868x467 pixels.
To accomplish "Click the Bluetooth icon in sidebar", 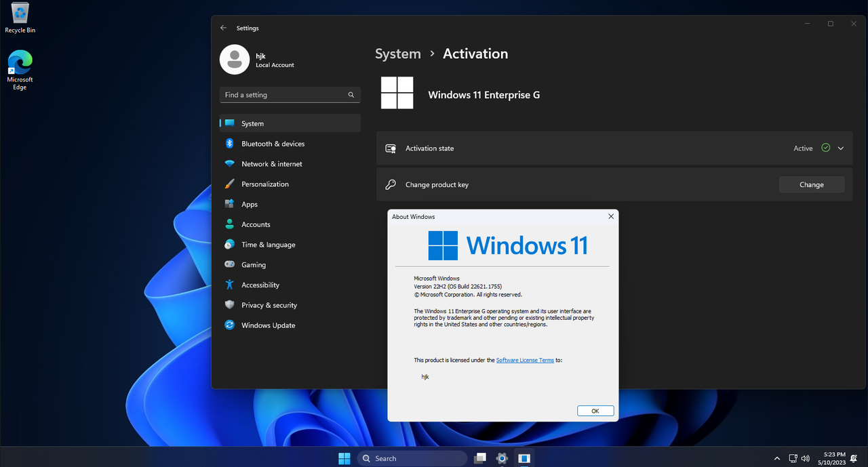I will [x=229, y=144].
